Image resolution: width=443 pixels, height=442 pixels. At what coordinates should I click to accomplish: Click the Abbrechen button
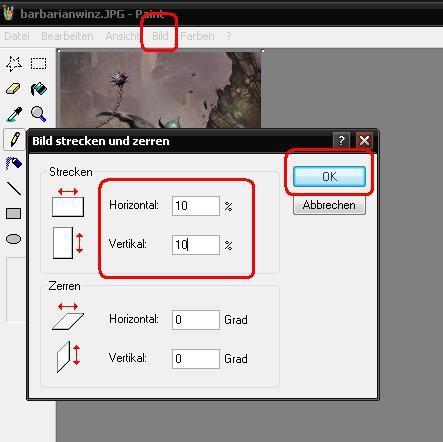(329, 205)
